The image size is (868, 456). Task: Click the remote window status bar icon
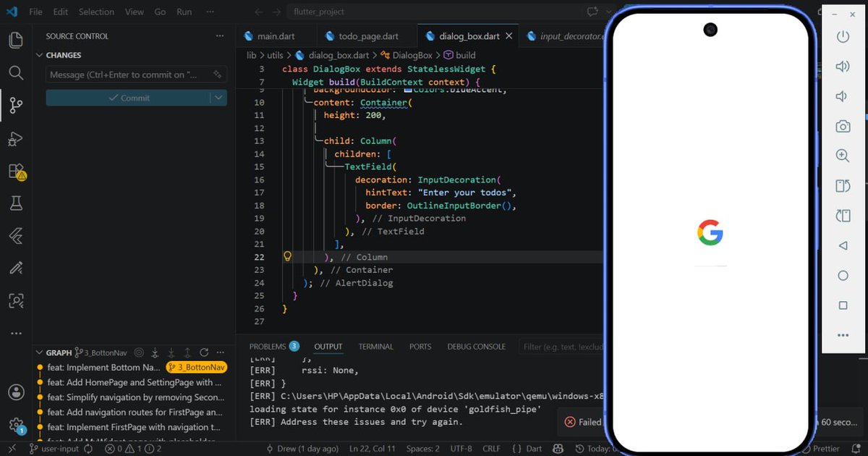(x=12, y=449)
